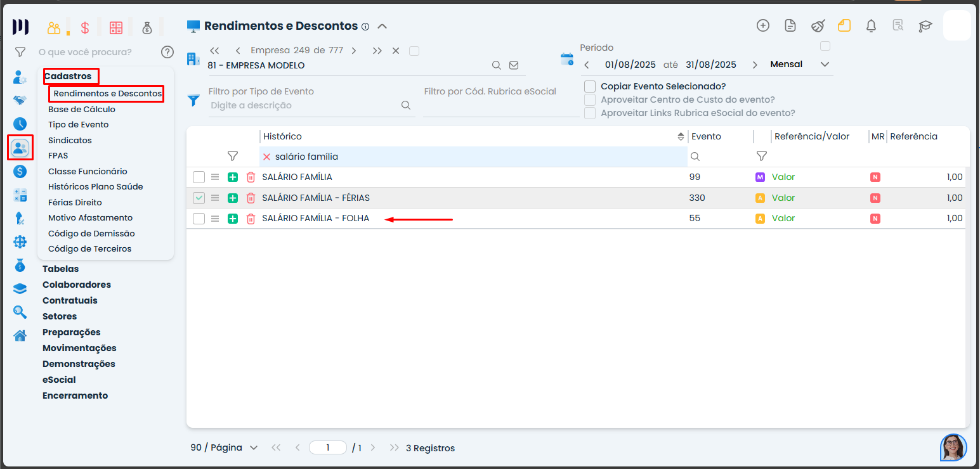980x469 pixels.
Task: Check the SALÁRIO FAMÍLIA - FOLHA row checkbox
Action: [199, 219]
